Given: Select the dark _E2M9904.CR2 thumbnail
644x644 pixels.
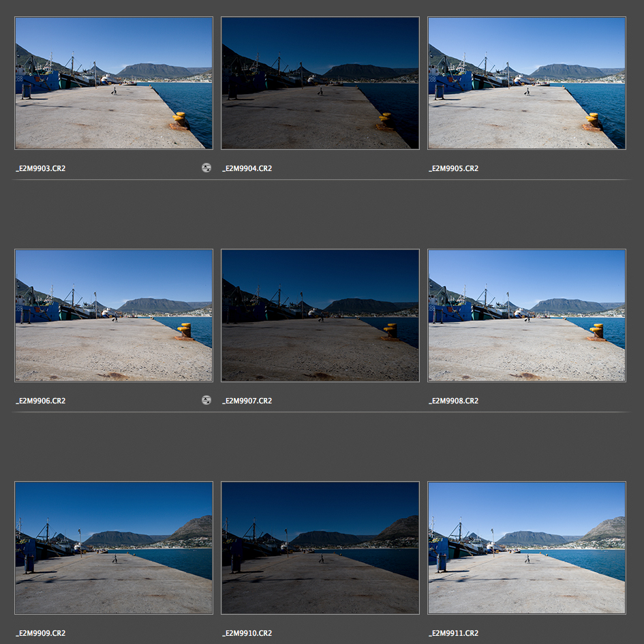Looking at the screenshot, I should click(x=320, y=83).
